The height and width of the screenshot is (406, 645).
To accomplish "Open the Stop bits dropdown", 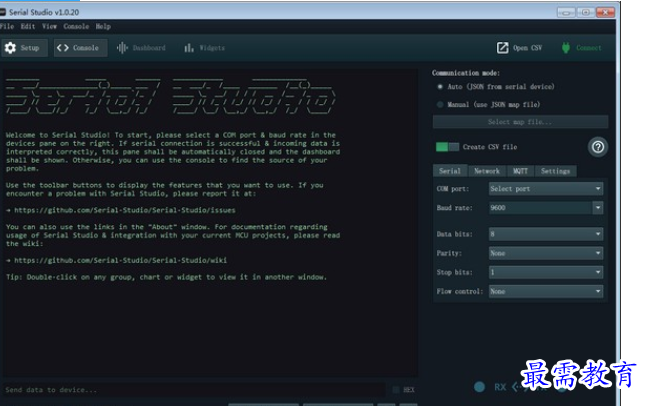I will coord(546,272).
